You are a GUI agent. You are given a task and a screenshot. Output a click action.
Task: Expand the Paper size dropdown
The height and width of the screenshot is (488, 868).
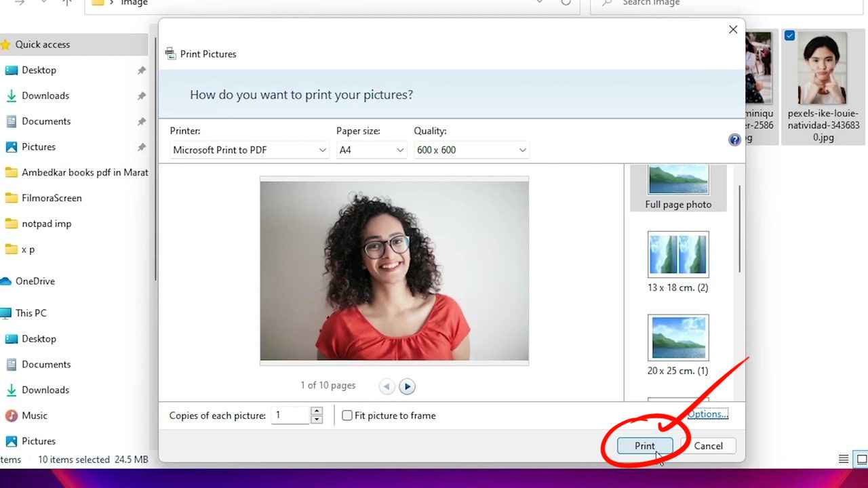tap(372, 150)
